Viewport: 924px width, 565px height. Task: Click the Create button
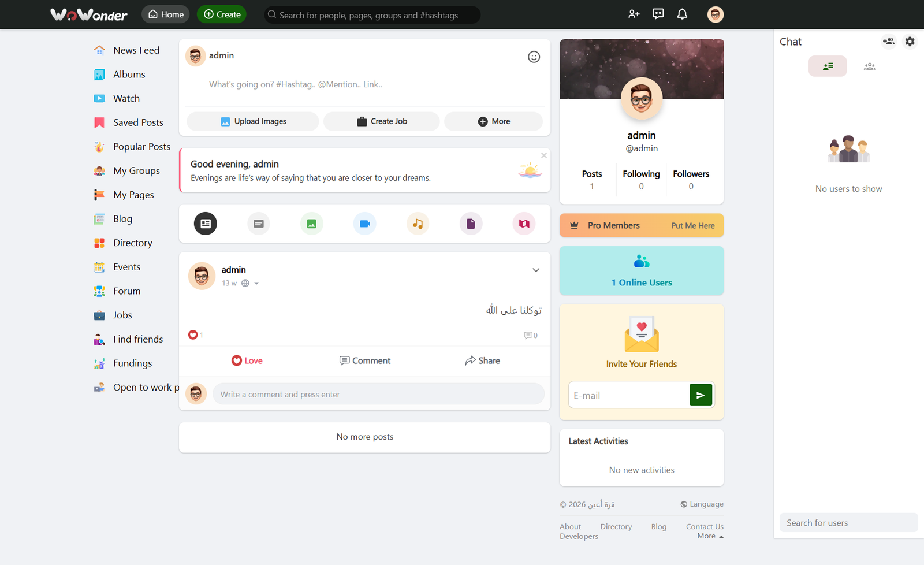click(222, 14)
